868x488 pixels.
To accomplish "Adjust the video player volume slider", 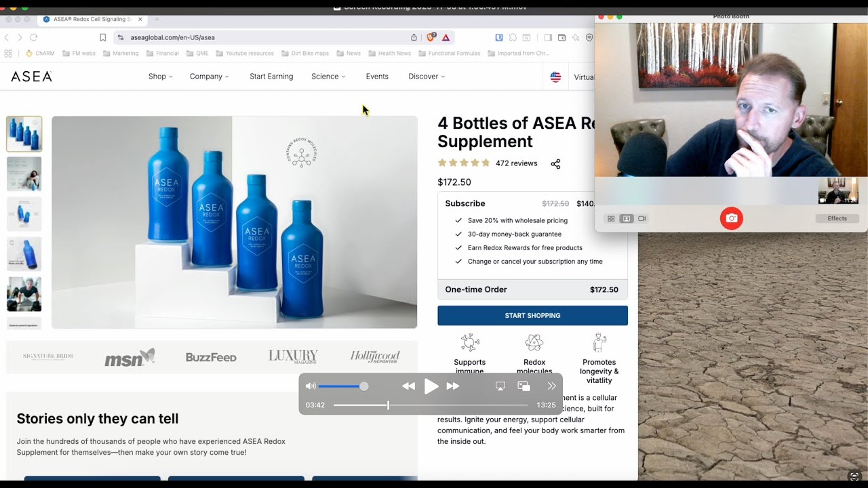I will coord(343,386).
